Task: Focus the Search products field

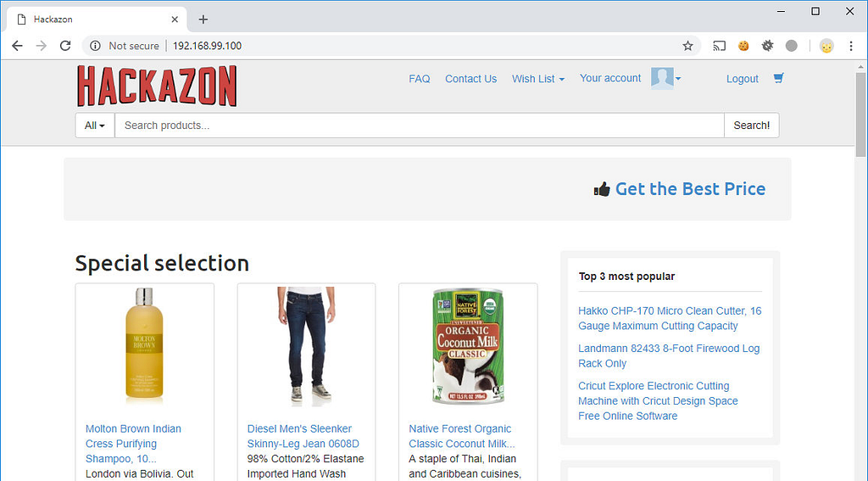Action: [x=419, y=126]
